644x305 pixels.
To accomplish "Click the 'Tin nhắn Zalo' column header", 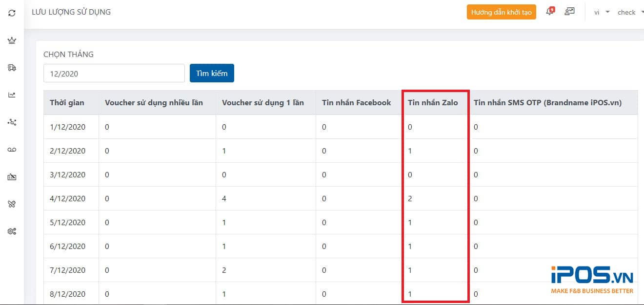I will point(433,103).
